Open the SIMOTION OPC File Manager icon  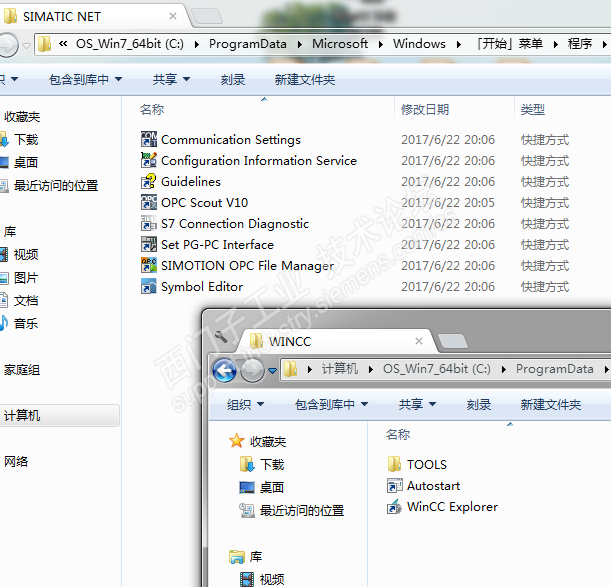(148, 265)
